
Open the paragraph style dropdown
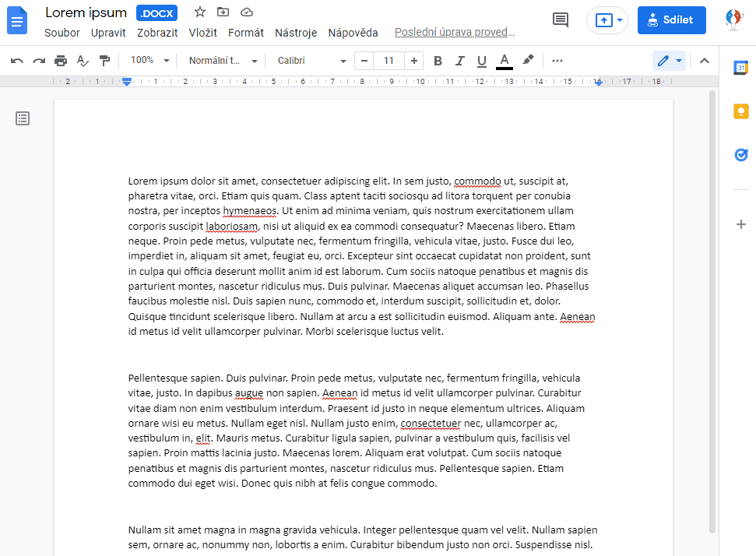point(223,61)
